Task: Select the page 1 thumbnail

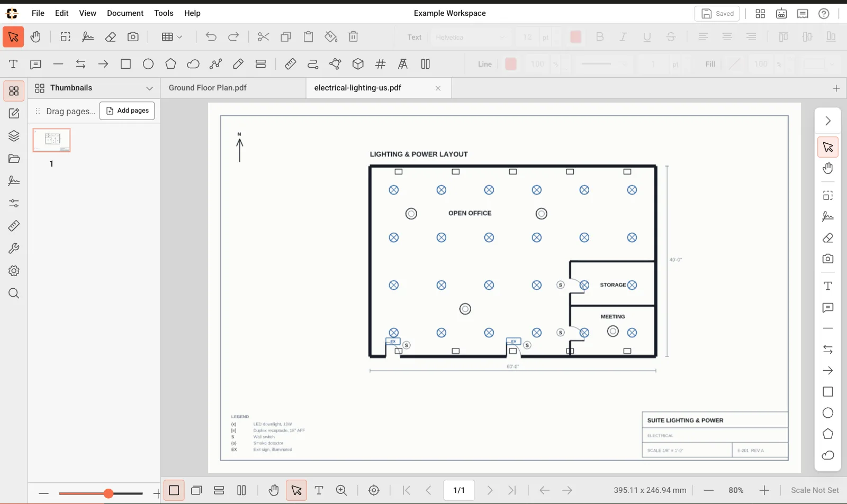Action: pos(52,140)
